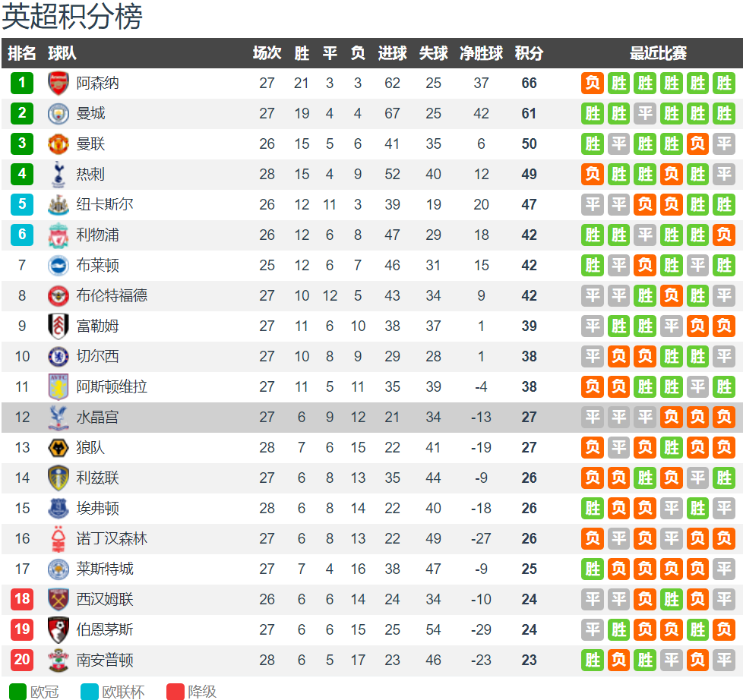This screenshot has height=700, width=743.
Task: Click the Arsenal club crest icon
Action: click(x=58, y=84)
